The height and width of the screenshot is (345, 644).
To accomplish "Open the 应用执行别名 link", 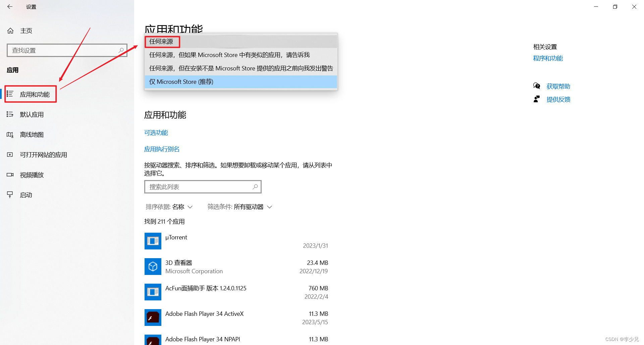I will pyautogui.click(x=162, y=149).
